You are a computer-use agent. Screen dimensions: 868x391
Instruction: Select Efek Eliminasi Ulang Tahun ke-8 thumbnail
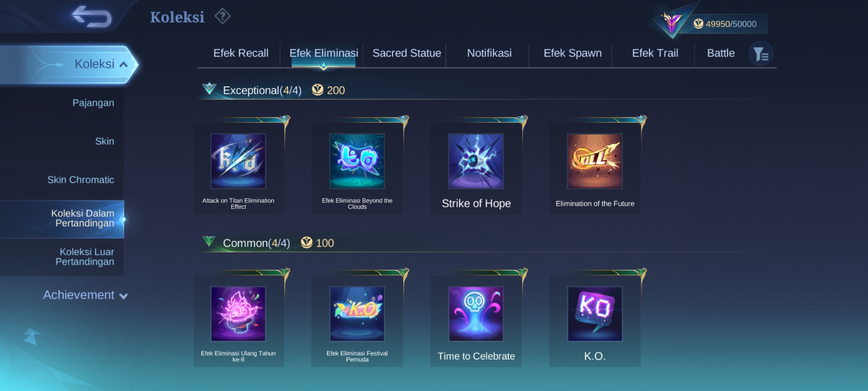coord(238,314)
